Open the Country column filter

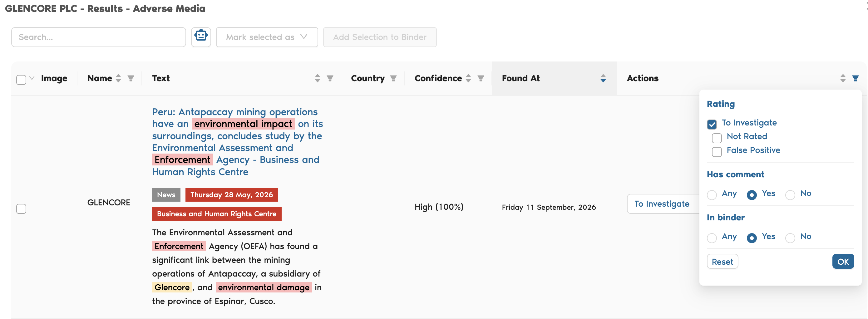tap(393, 78)
